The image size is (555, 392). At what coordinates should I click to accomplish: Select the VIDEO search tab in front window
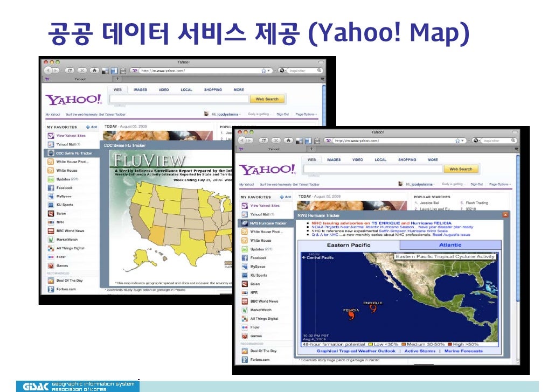(357, 160)
